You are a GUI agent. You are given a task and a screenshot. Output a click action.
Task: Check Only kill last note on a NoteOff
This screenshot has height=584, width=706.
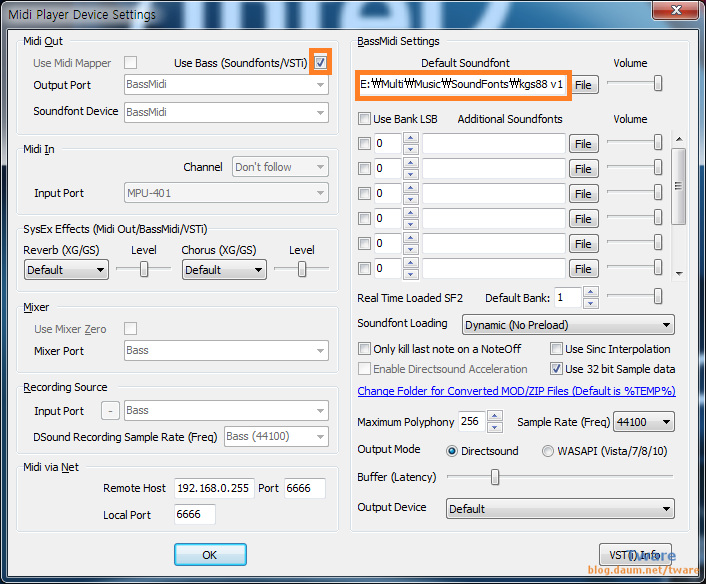(x=364, y=349)
